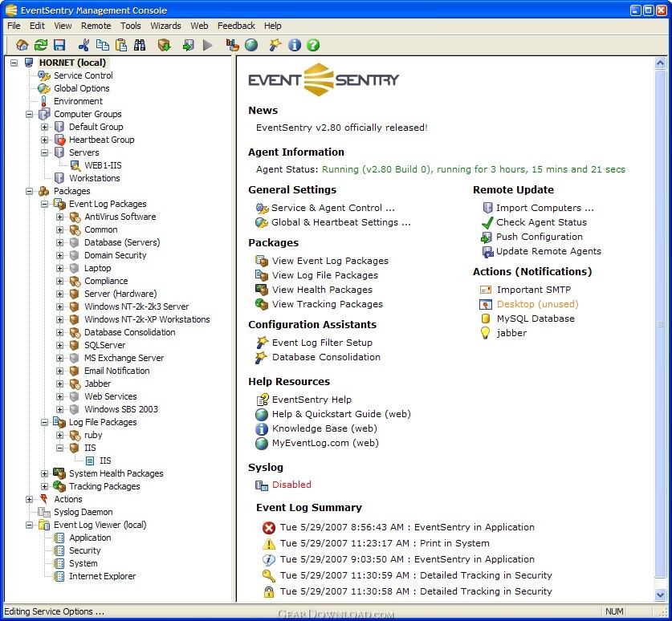Collapse the Computer Groups tree node
Image resolution: width=672 pixels, height=621 pixels.
click(29, 115)
